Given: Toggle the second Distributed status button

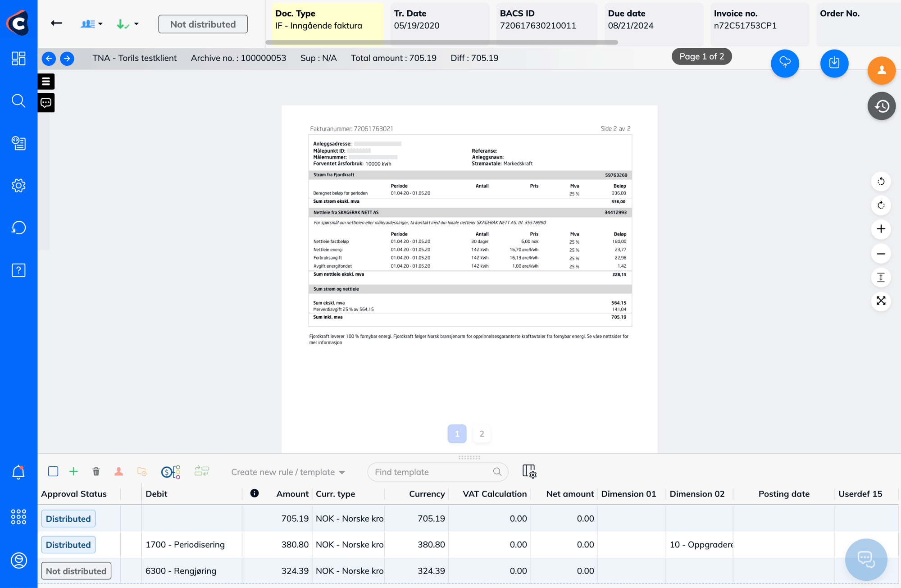Looking at the screenshot, I should [69, 545].
